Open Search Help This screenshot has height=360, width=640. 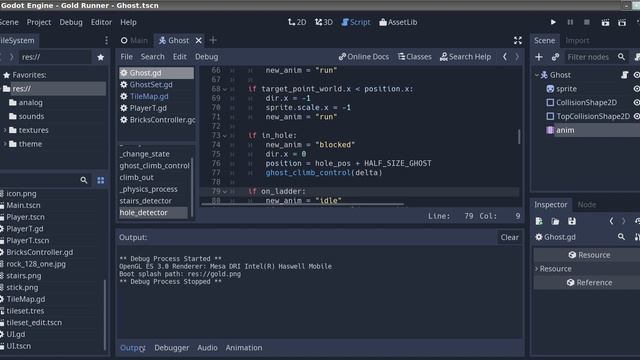[465, 57]
